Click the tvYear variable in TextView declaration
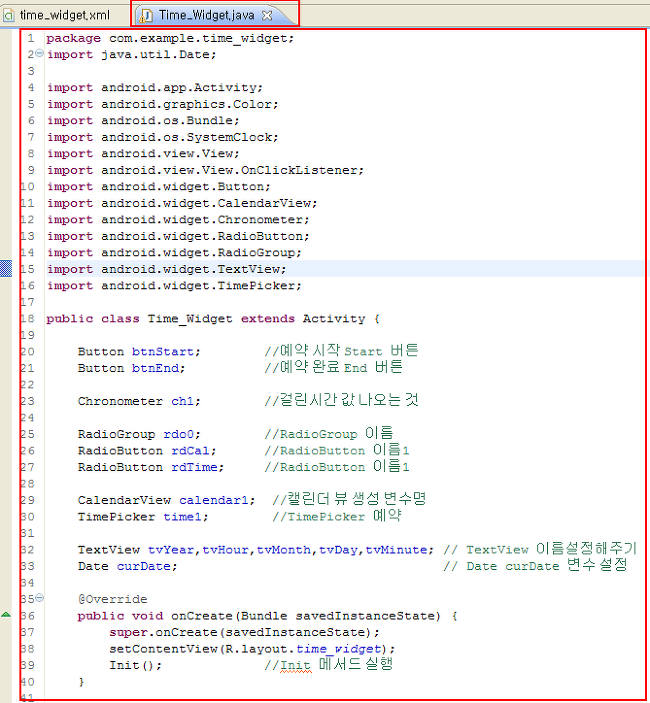The width and height of the screenshot is (650, 703). coord(171,550)
